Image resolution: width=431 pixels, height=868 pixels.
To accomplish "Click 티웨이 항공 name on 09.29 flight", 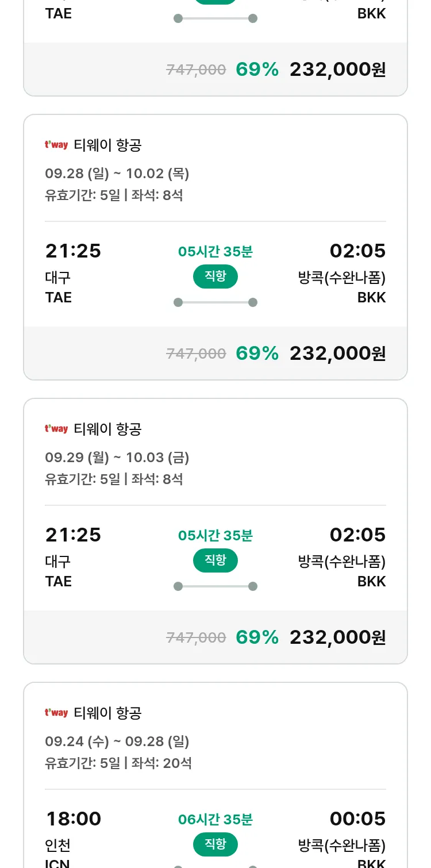I will coord(107,429).
